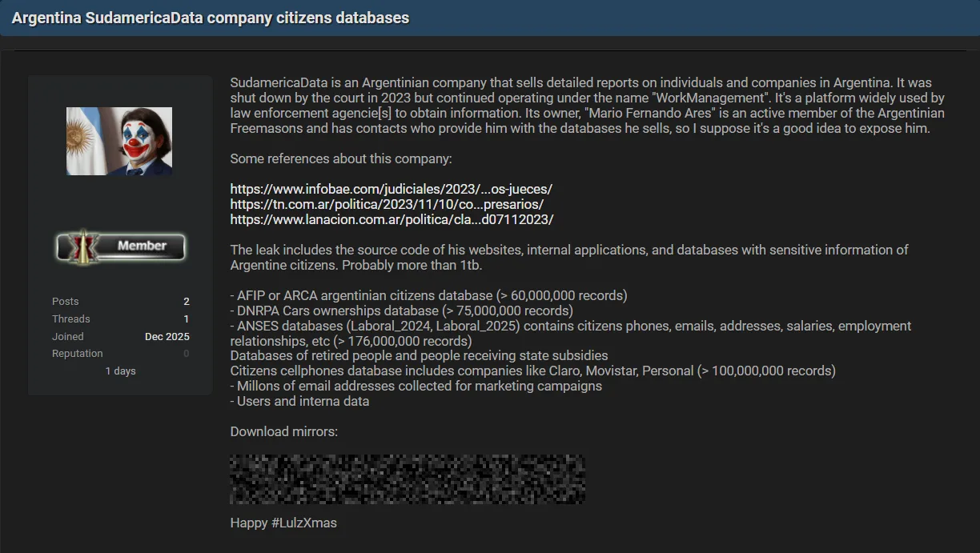980x553 pixels.
Task: Click the blurred download mirrors block
Action: [x=407, y=479]
